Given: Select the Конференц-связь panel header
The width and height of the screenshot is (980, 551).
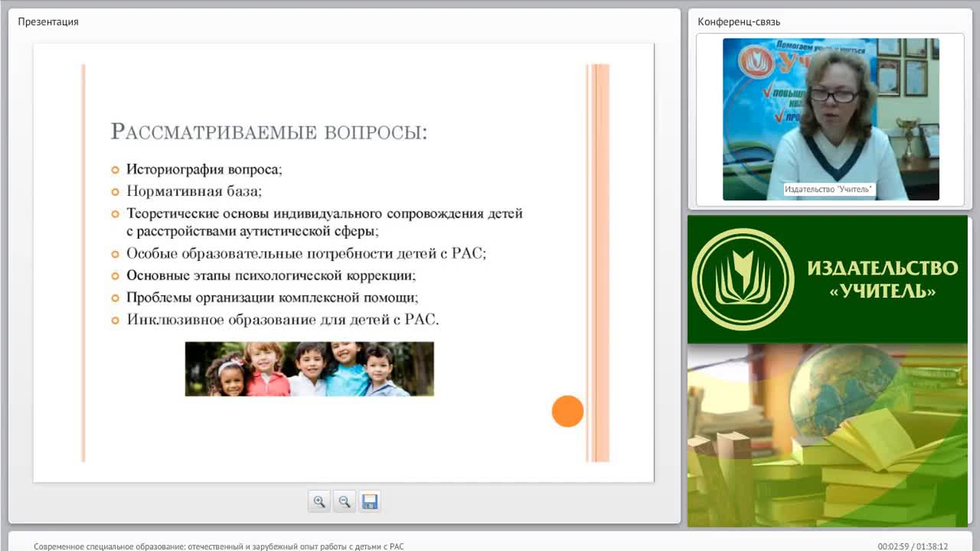Looking at the screenshot, I should (739, 21).
